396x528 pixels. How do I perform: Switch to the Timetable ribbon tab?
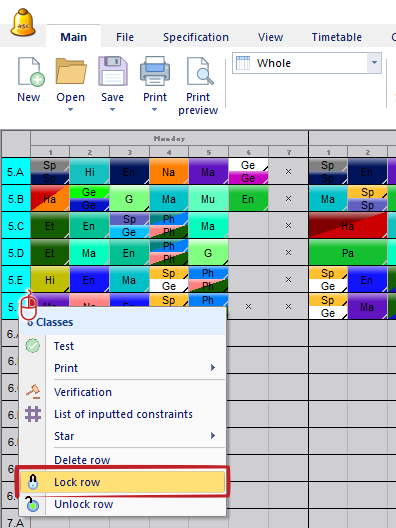tap(336, 37)
